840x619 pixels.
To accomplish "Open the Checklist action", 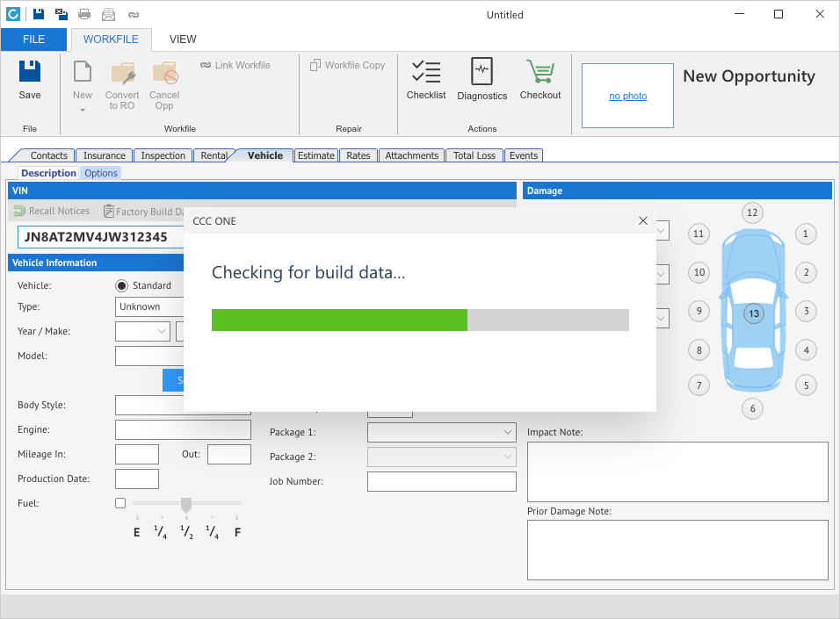I will tap(426, 80).
